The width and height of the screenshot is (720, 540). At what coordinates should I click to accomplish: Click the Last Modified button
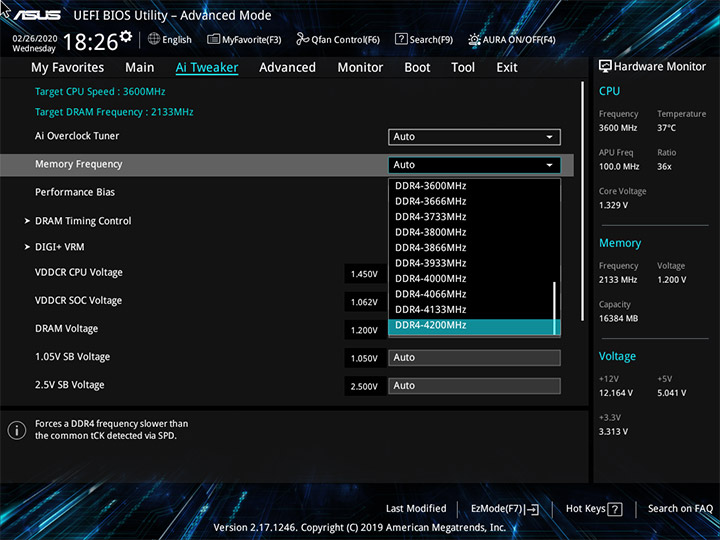[416, 508]
